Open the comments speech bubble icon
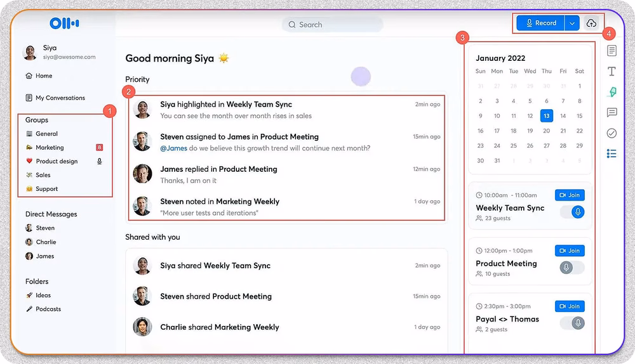The image size is (635, 364). click(612, 112)
